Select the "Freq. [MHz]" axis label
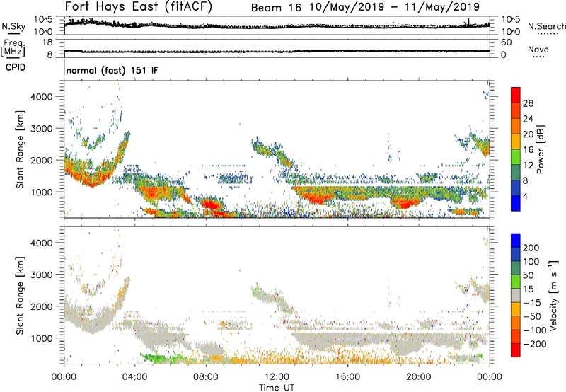The width and height of the screenshot is (566, 392). (x=13, y=47)
